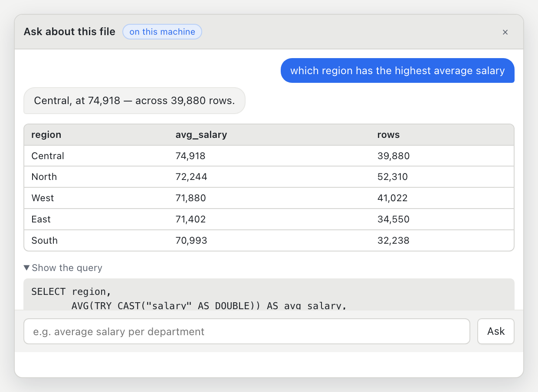Click the 'on this machine' badge
This screenshot has width=538, height=392.
click(x=162, y=32)
